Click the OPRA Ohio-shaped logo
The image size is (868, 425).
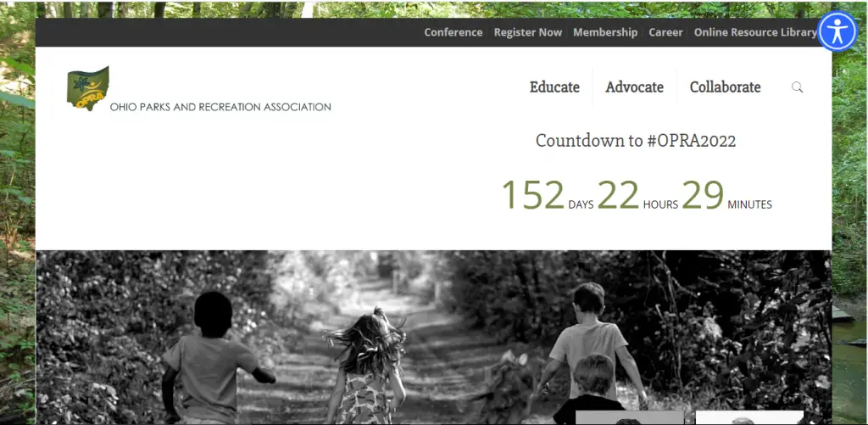coord(88,89)
